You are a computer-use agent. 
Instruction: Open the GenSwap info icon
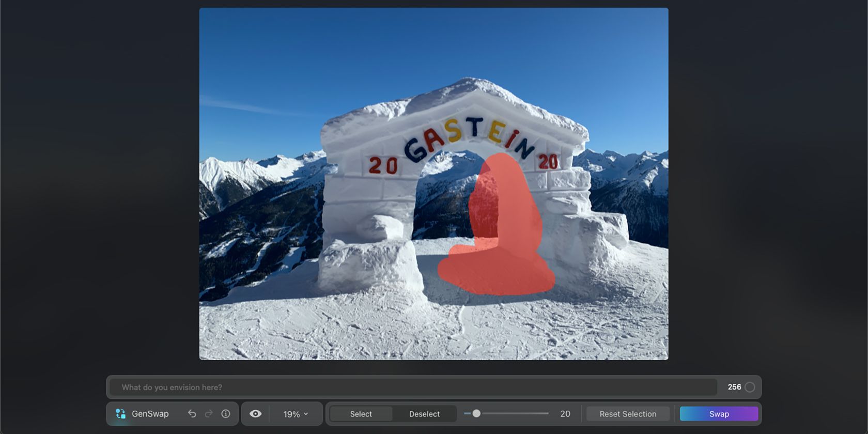[226, 414]
